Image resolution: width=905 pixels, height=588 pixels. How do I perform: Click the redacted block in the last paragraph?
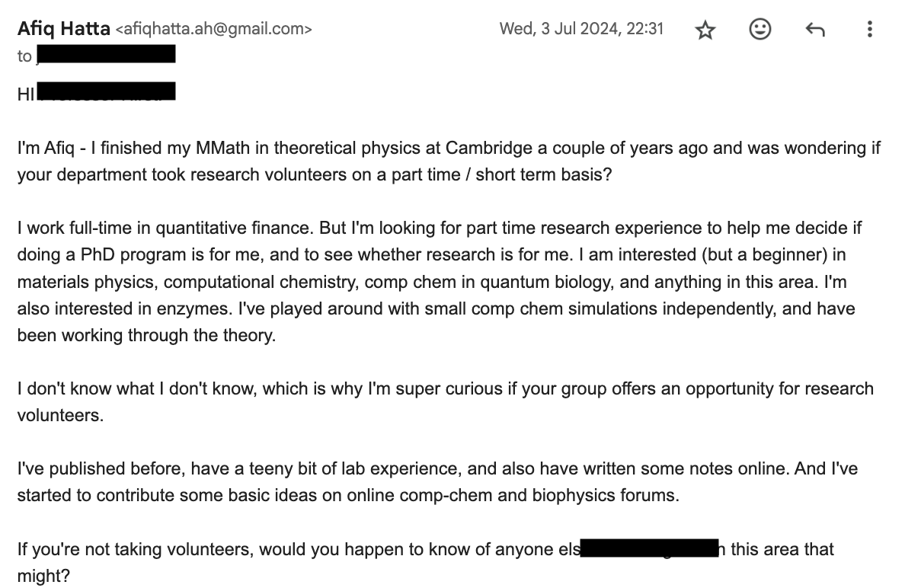[x=649, y=548]
